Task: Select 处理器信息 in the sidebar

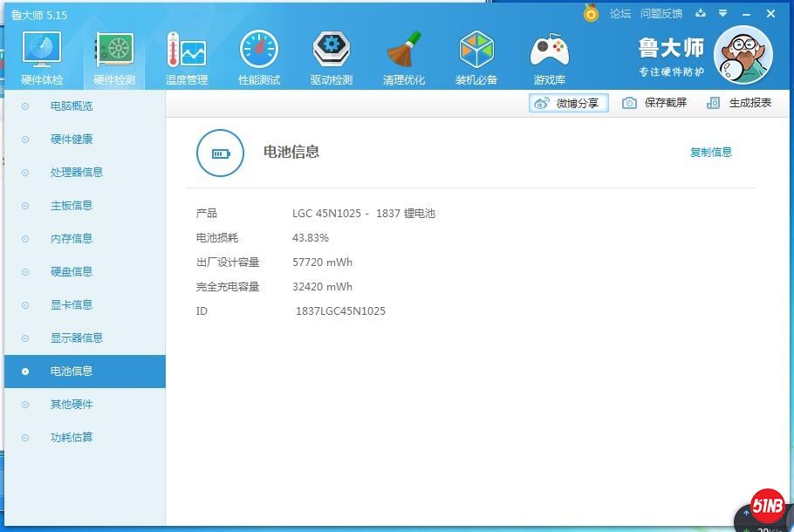Action: pos(77,173)
